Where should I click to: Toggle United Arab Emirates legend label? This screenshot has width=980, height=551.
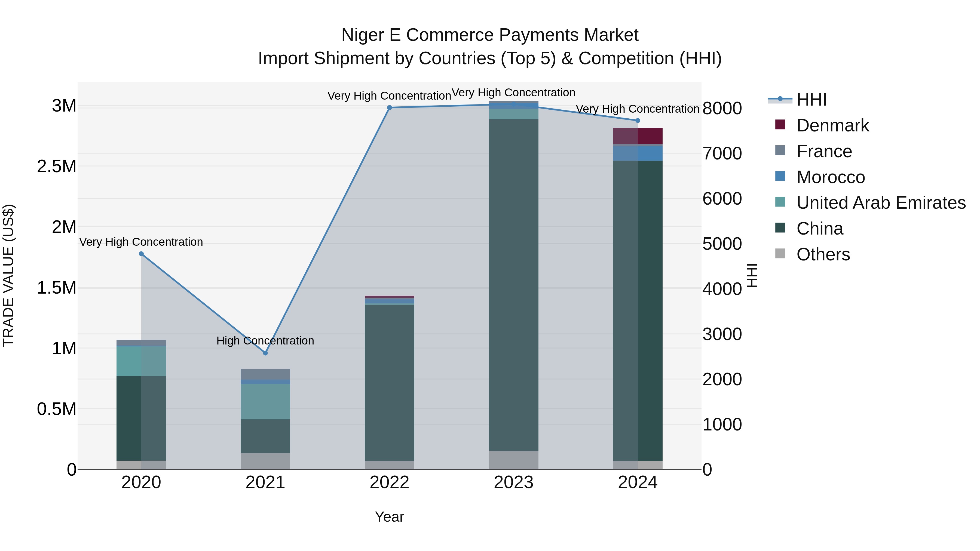click(881, 203)
